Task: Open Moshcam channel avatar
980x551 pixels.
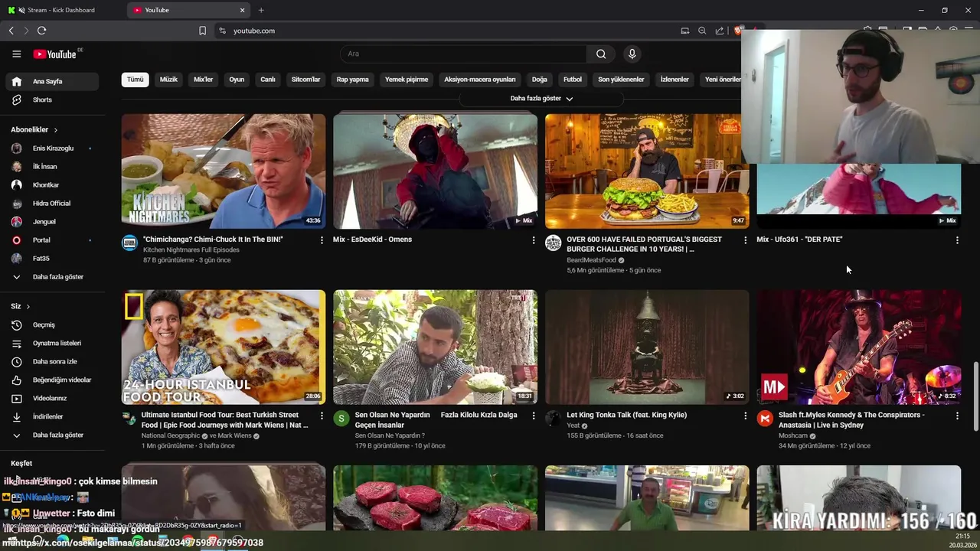Action: click(765, 419)
